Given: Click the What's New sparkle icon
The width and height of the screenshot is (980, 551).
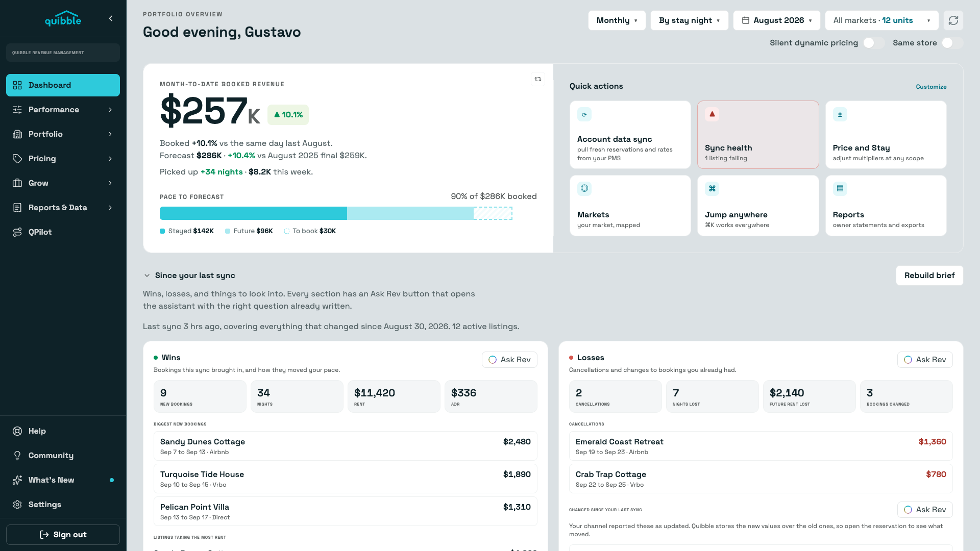Looking at the screenshot, I should coord(17,480).
